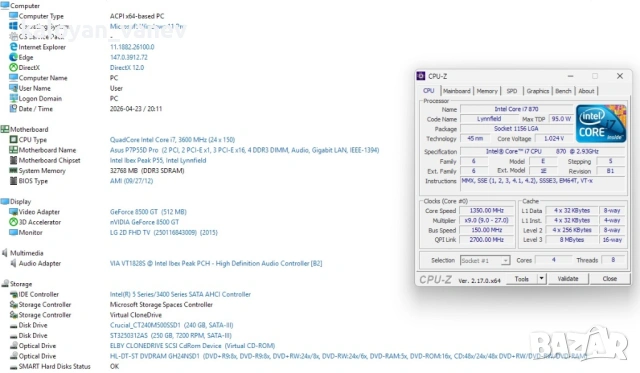
Task: Click the System Memory value 32768 MB
Action: (147, 171)
